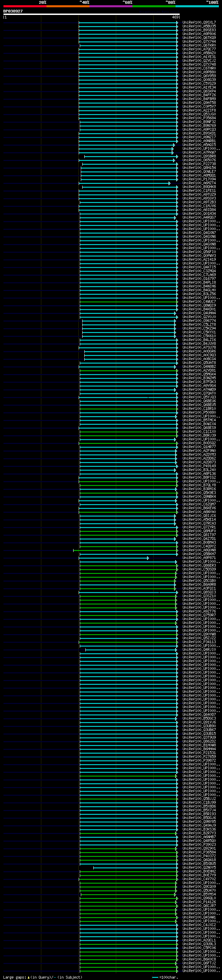Select the UniRef100_A6MZT4 label

(199, 183)
